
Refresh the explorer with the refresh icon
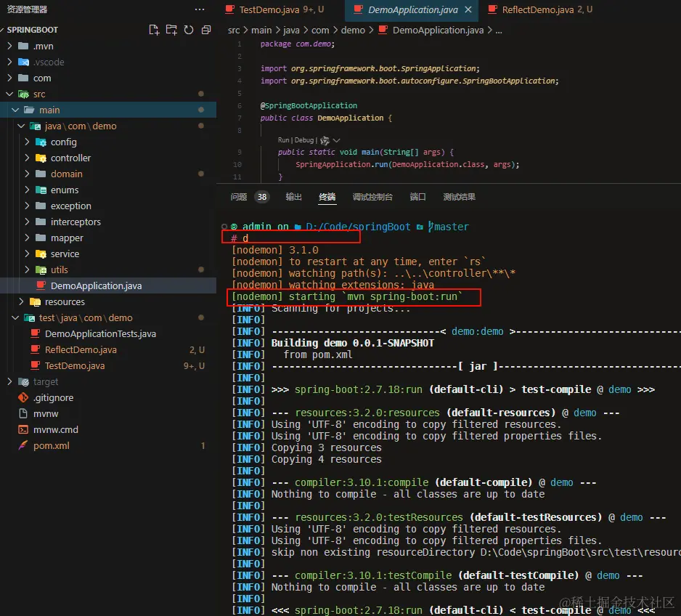(x=189, y=30)
